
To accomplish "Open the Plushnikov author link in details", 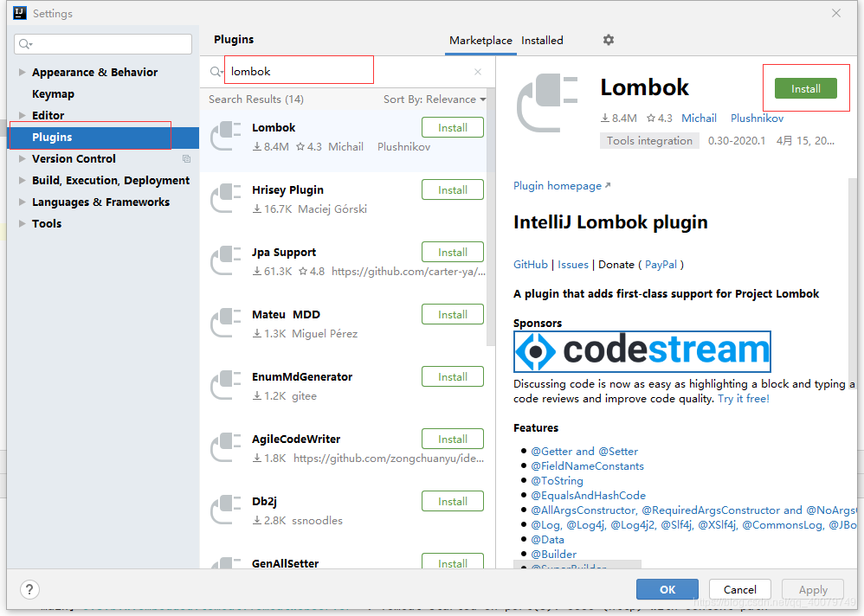I will pyautogui.click(x=757, y=119).
